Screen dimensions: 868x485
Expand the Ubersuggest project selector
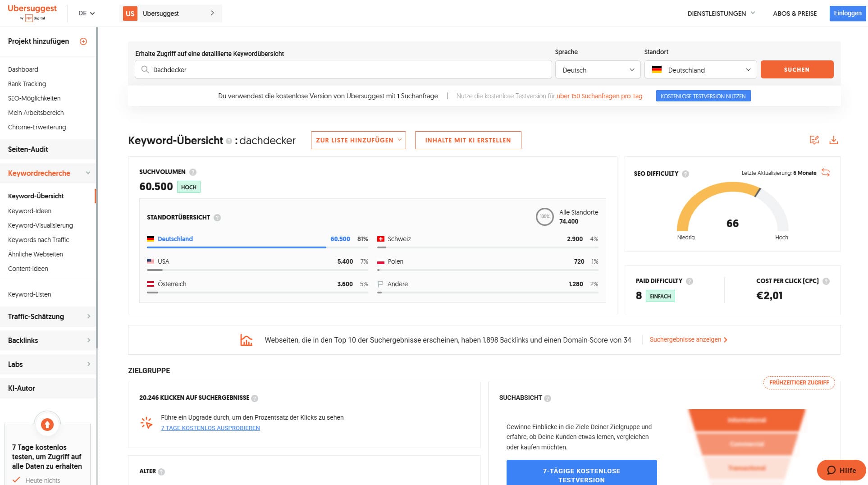(x=171, y=14)
